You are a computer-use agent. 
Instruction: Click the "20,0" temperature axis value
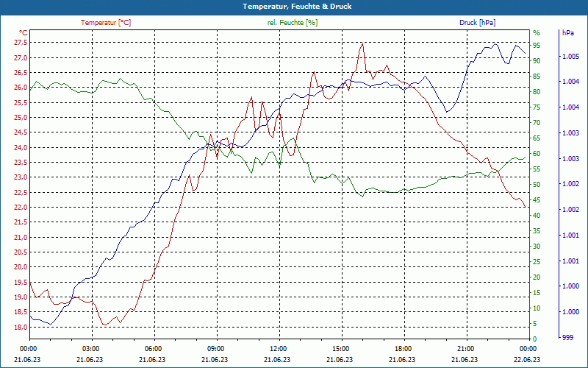tap(21, 267)
